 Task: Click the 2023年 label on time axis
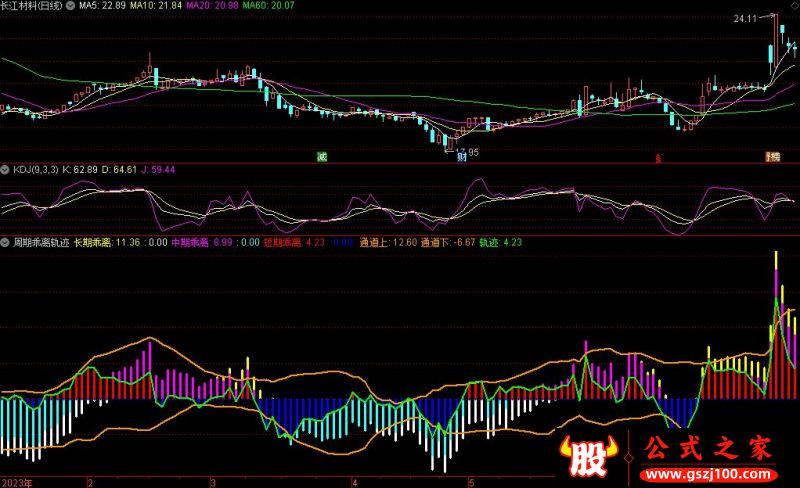click(17, 482)
